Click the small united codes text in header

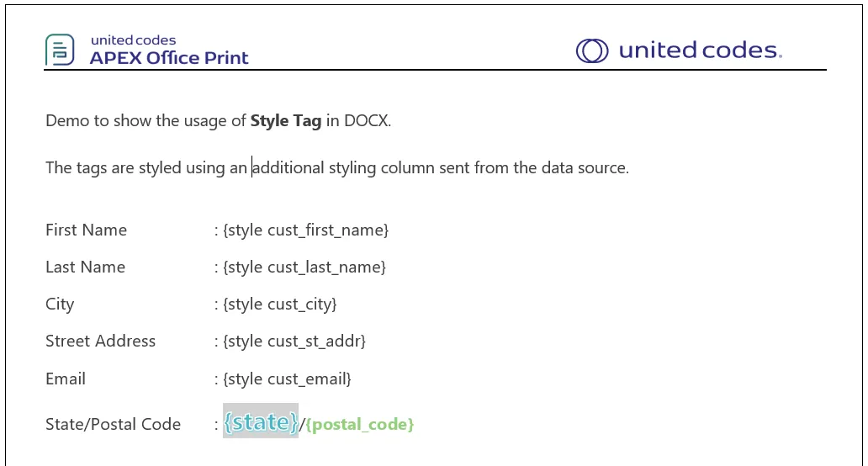tap(134, 40)
